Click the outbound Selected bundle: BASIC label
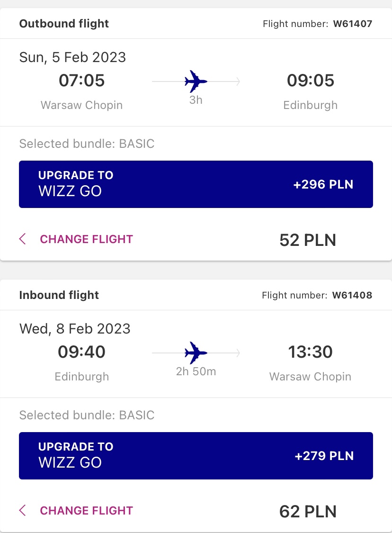392x533 pixels. pyautogui.click(x=87, y=144)
